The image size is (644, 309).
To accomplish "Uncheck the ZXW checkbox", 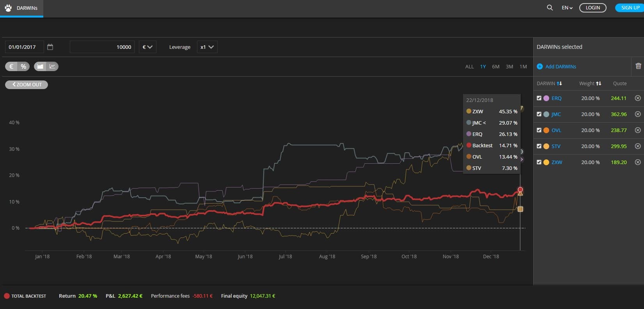I will 539,162.
